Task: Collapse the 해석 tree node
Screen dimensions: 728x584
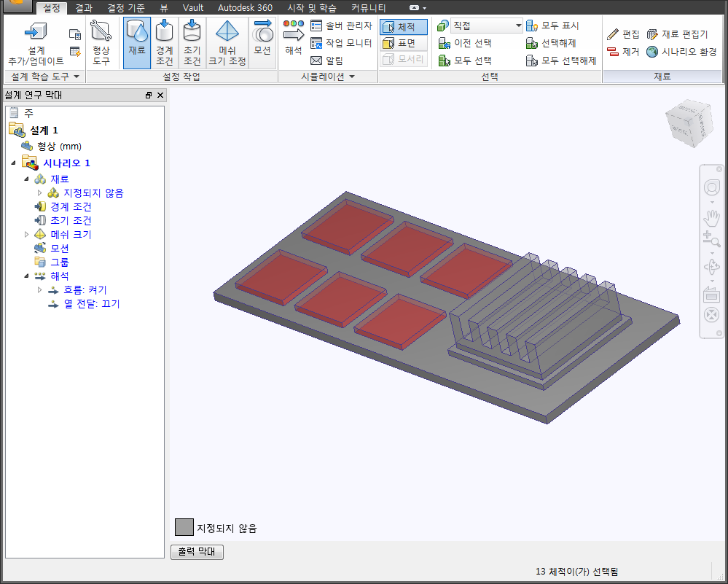Action: (26, 276)
